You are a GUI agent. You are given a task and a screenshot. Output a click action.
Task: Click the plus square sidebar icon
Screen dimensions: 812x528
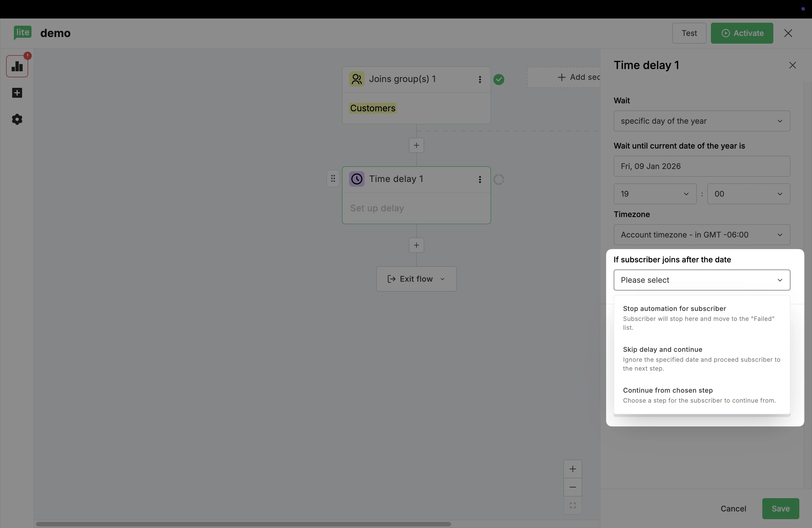click(17, 93)
